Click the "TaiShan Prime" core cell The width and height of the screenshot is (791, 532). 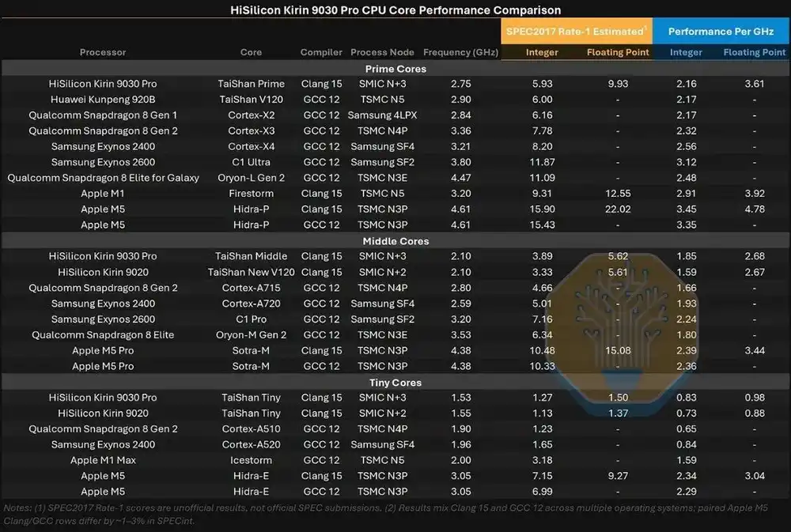tap(252, 84)
